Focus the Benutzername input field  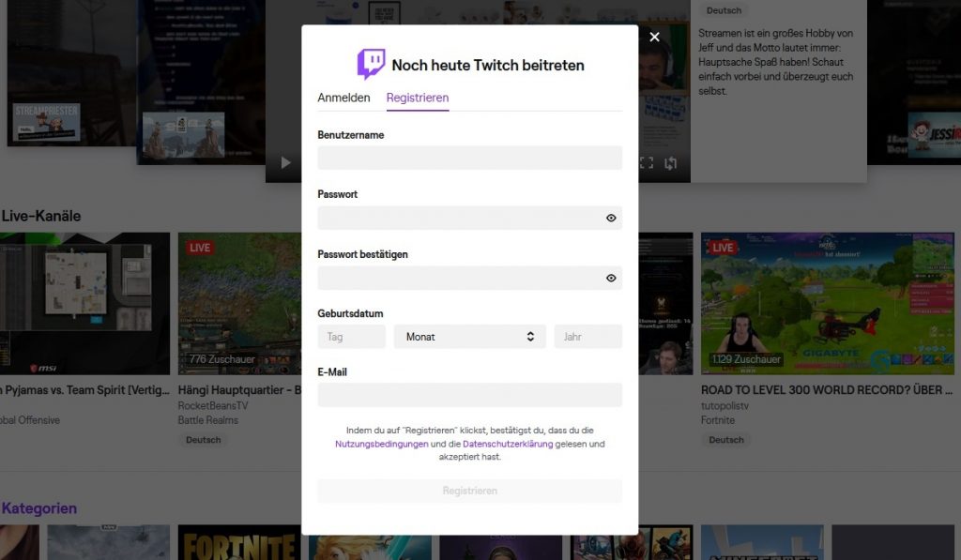click(469, 158)
